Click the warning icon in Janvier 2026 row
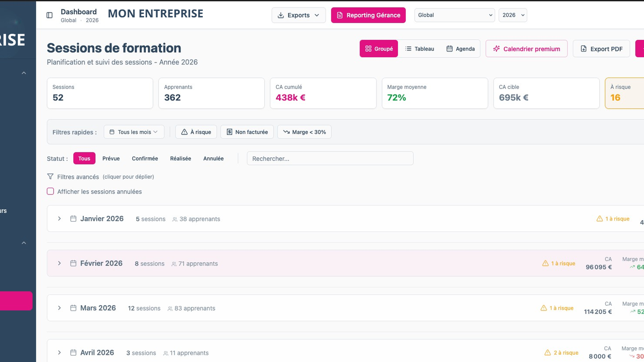 600,219
